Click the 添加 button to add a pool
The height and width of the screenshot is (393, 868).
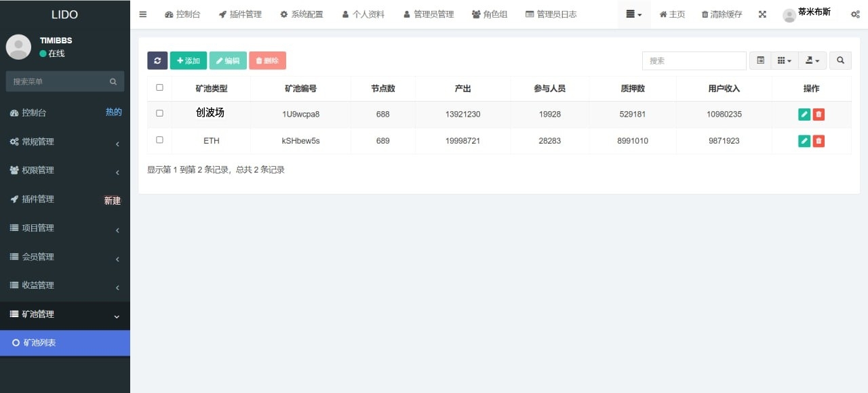[x=188, y=60]
